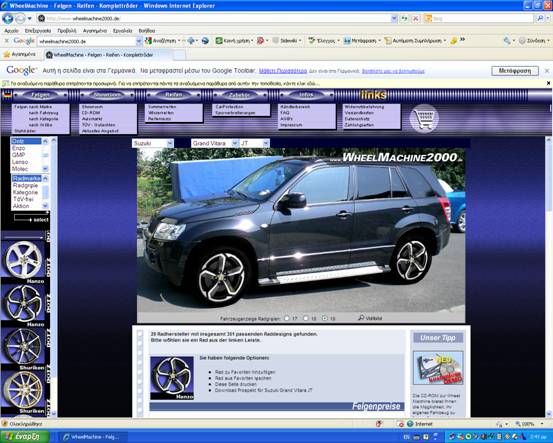Open the Favorites menu

pos(95,31)
